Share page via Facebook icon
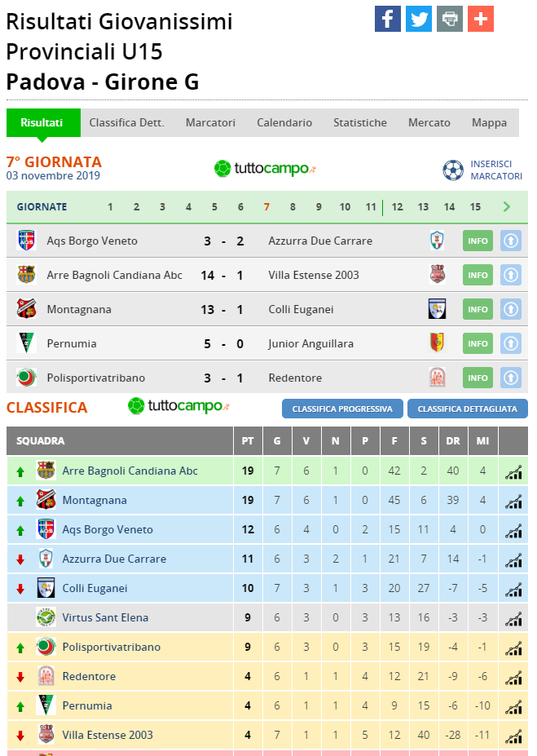The height and width of the screenshot is (756, 537). [388, 19]
